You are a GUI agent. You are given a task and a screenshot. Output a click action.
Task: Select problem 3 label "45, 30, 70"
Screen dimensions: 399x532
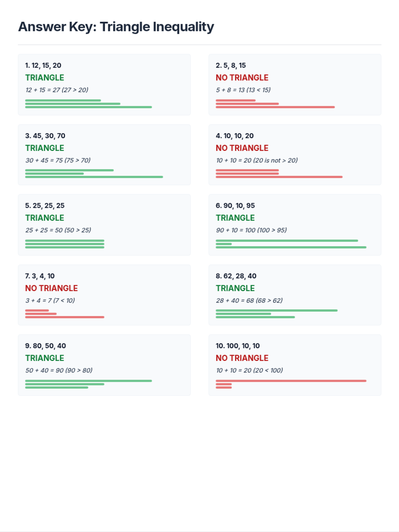click(45, 136)
